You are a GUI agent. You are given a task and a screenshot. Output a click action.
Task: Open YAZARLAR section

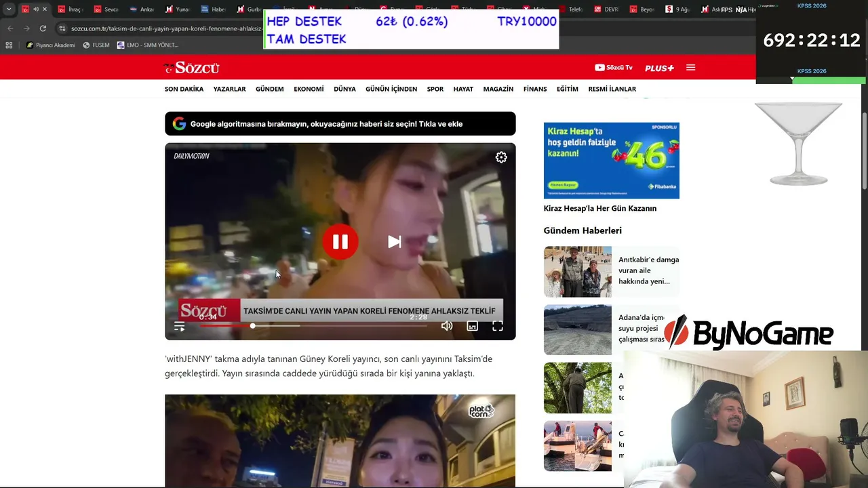point(229,89)
